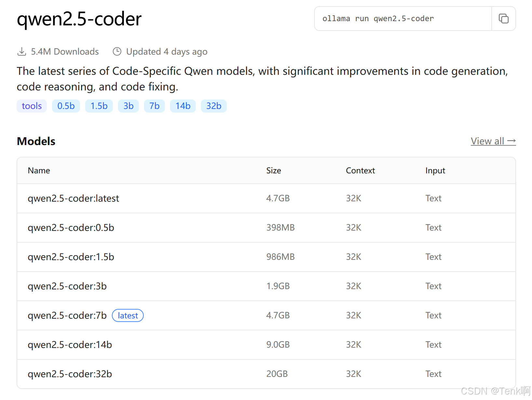
Task: Click the qwen2.5-coder page title
Action: pyautogui.click(x=79, y=19)
